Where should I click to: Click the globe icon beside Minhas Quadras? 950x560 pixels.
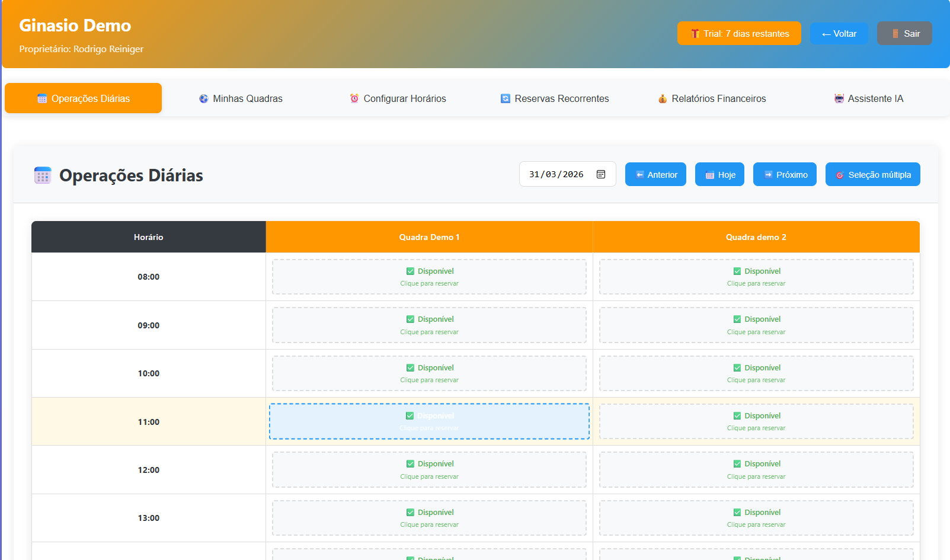coord(203,99)
